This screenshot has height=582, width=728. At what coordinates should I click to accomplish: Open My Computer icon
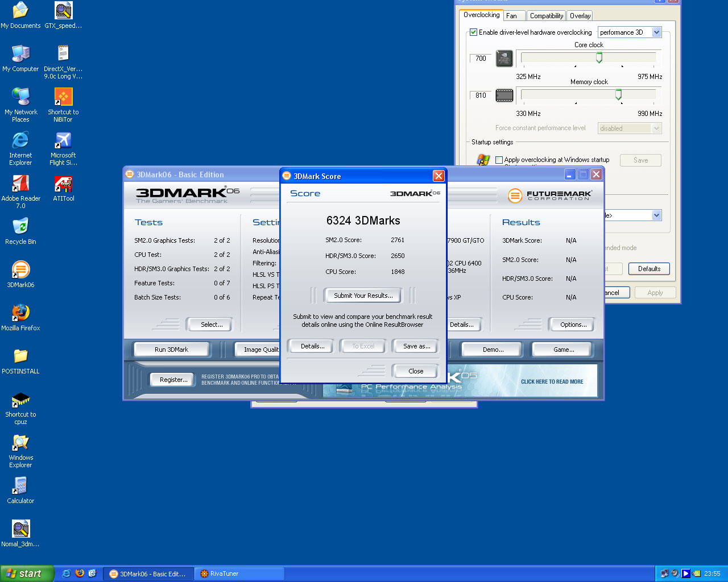[20, 59]
